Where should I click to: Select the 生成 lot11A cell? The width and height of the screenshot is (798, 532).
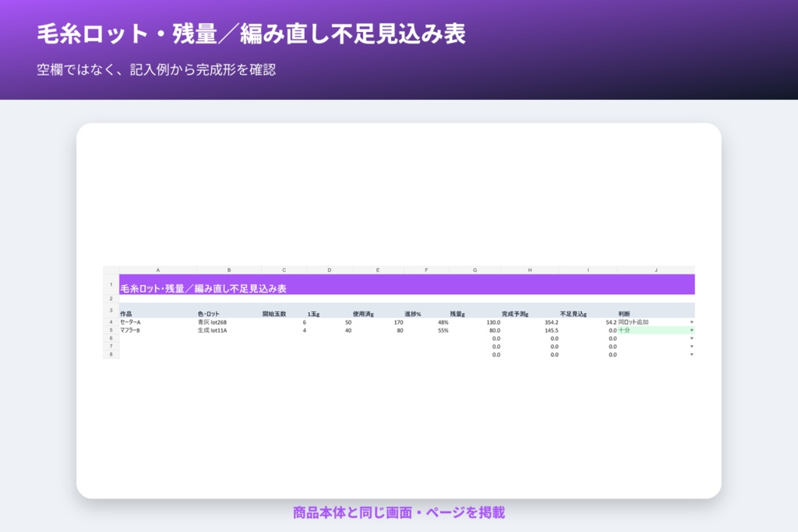[229, 330]
